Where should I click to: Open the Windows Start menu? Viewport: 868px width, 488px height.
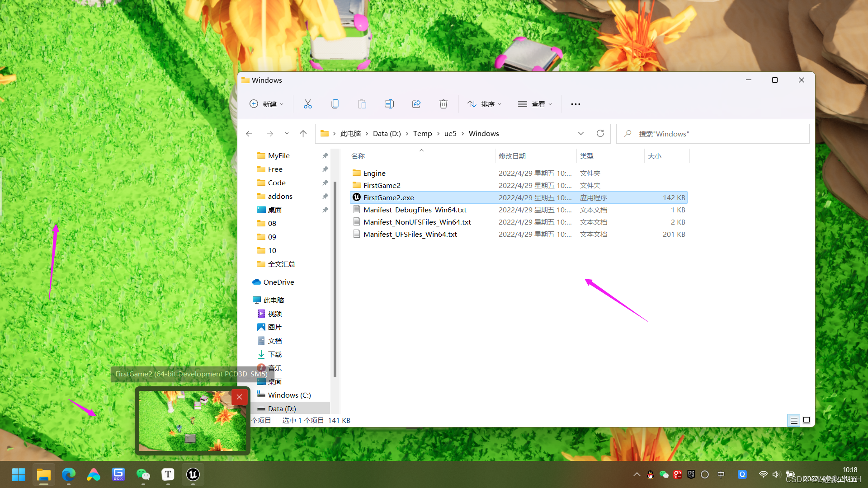(x=19, y=474)
